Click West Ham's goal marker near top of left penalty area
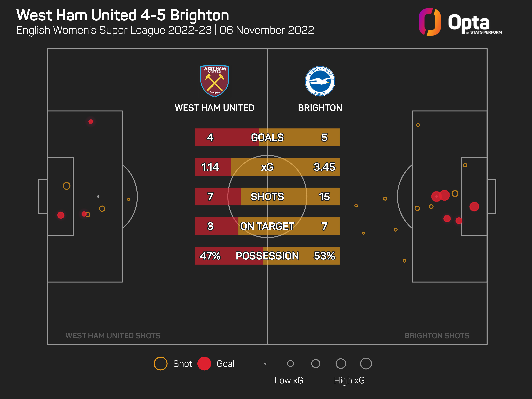Image resolution: width=532 pixels, height=399 pixels. click(91, 122)
